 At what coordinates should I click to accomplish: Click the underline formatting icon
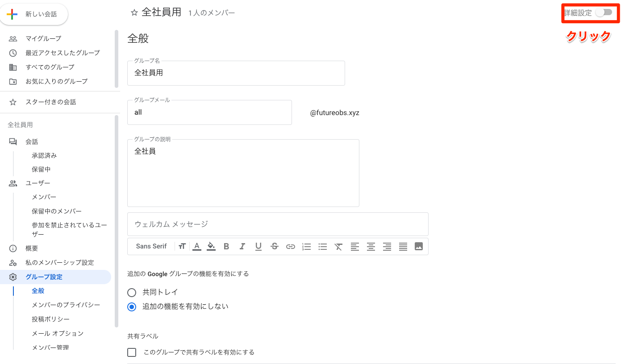pyautogui.click(x=258, y=246)
